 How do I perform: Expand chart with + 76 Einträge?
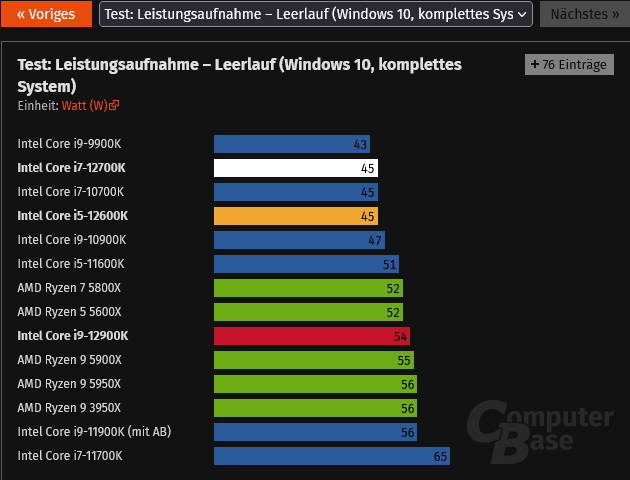[x=569, y=65]
